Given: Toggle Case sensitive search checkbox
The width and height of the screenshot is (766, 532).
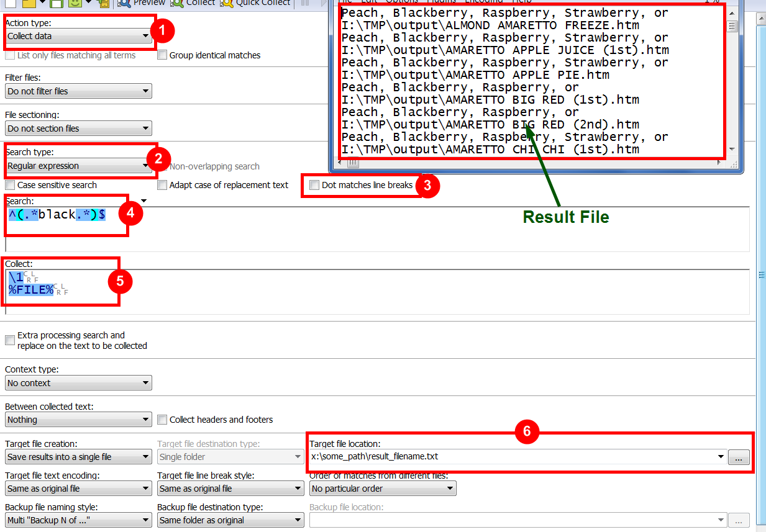Looking at the screenshot, I should 10,185.
